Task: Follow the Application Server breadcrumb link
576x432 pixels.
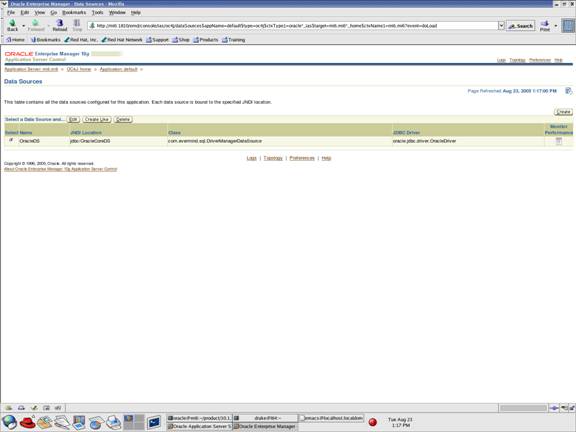Action: (31, 69)
